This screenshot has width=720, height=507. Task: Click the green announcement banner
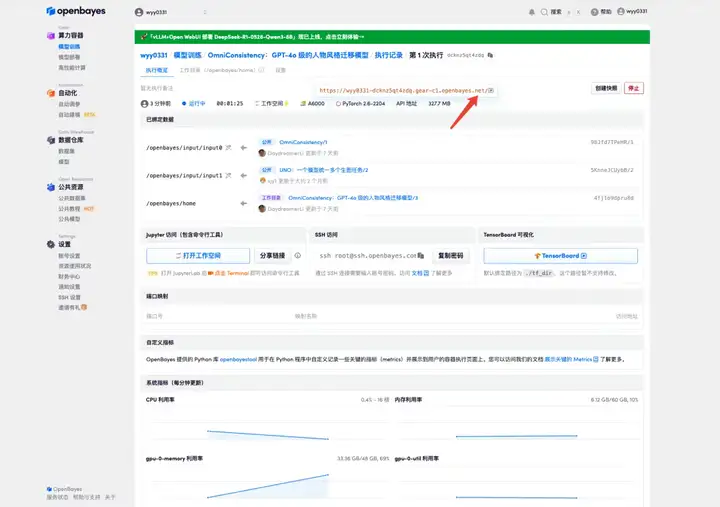(392, 37)
